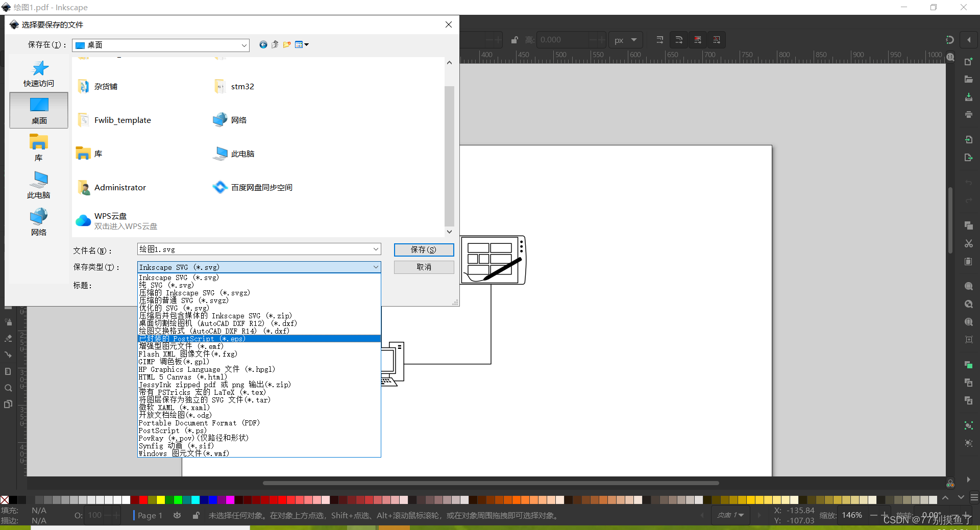This screenshot has width=980, height=530.
Task: Select the Connector tool in the toolbox
Action: click(8, 355)
